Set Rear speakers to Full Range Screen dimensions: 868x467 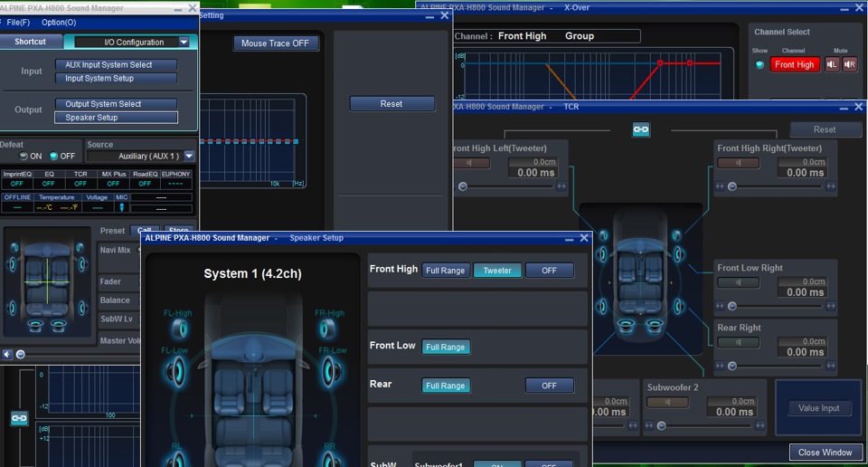coord(446,386)
